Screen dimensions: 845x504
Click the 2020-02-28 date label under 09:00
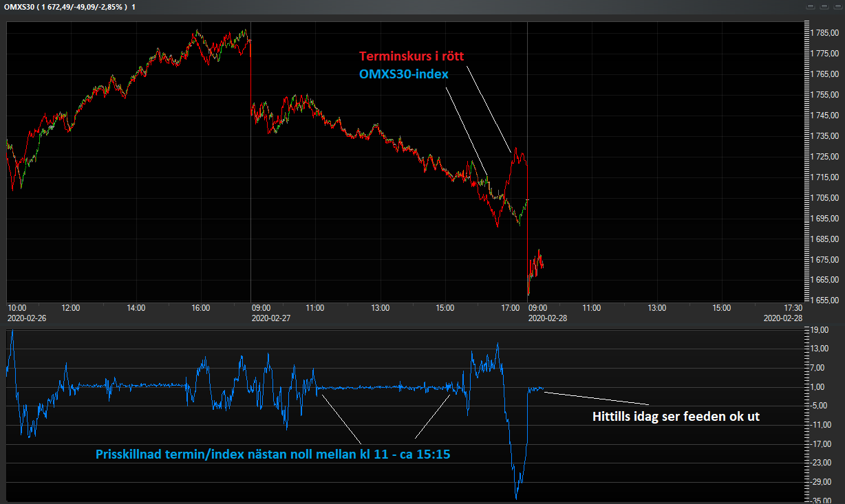coord(548,318)
